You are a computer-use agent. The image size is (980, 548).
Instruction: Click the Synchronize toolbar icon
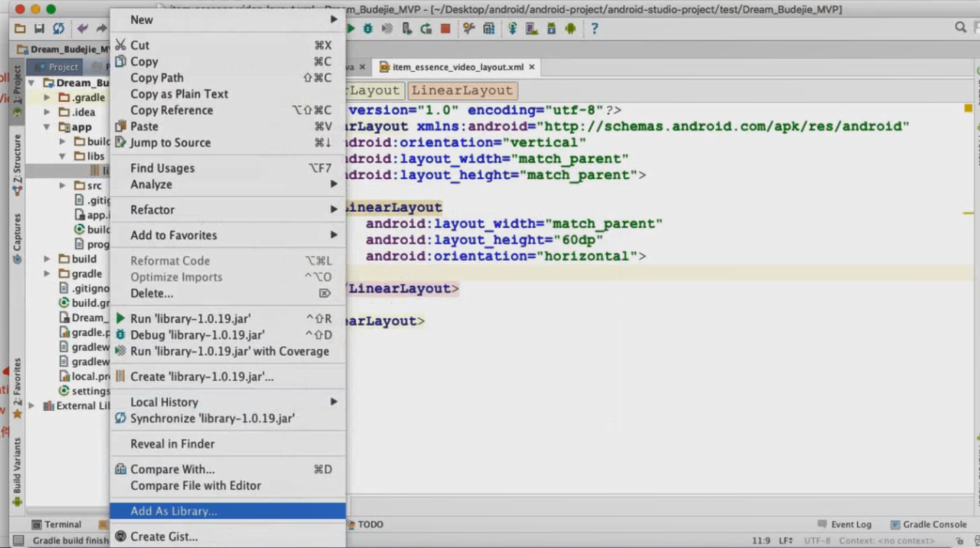(x=58, y=29)
